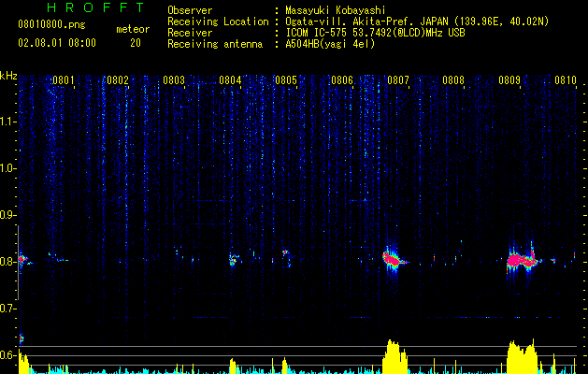The width and height of the screenshot is (588, 374).
Task: Click the 0805 time marker
Action: point(286,80)
